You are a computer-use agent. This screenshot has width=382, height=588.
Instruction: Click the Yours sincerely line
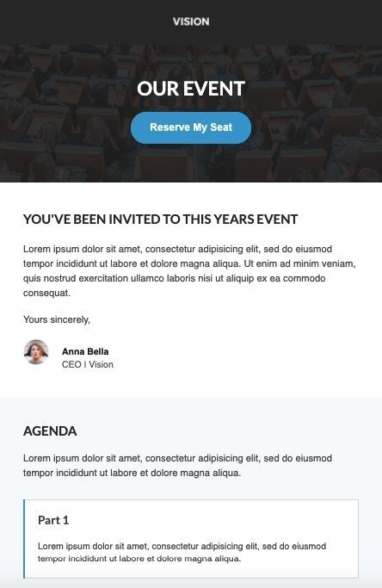click(57, 319)
